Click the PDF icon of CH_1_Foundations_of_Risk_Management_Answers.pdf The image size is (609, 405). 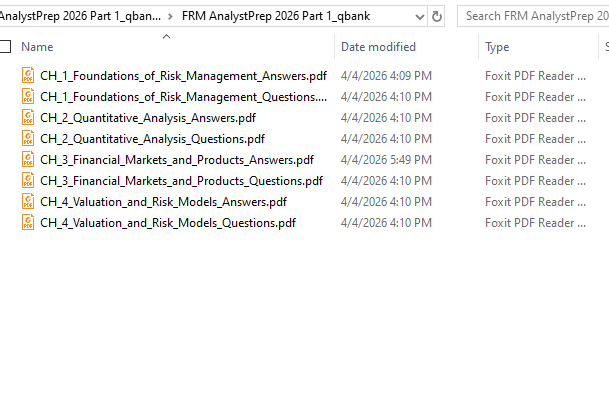[x=28, y=76]
